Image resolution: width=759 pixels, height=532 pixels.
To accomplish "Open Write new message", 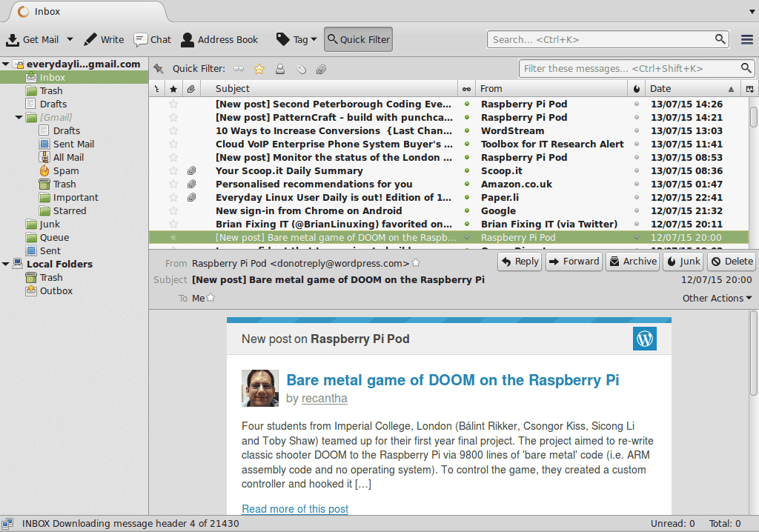I will (x=103, y=40).
